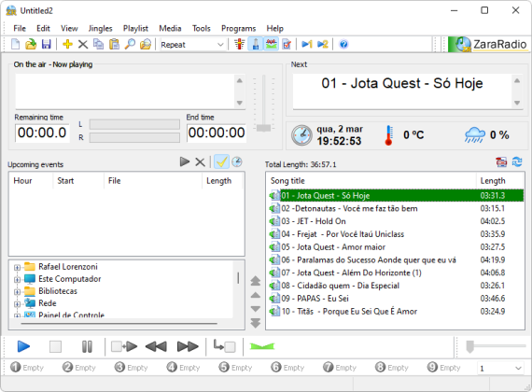Viewport: 532px width, 392px height.
Task: Click the blue Play button
Action: [23, 346]
